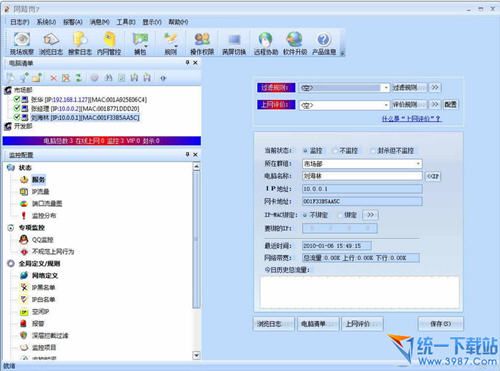
Task: Expand the 开发部 group node
Action: point(8,126)
